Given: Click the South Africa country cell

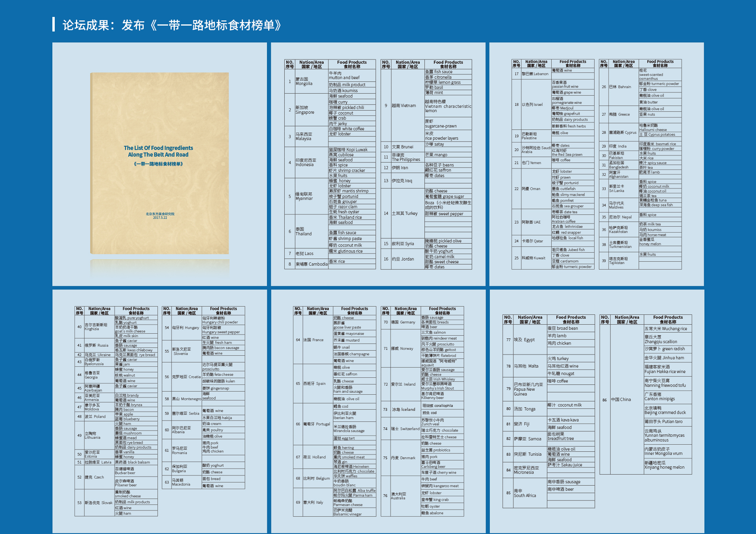Looking at the screenshot, I should tap(525, 493).
